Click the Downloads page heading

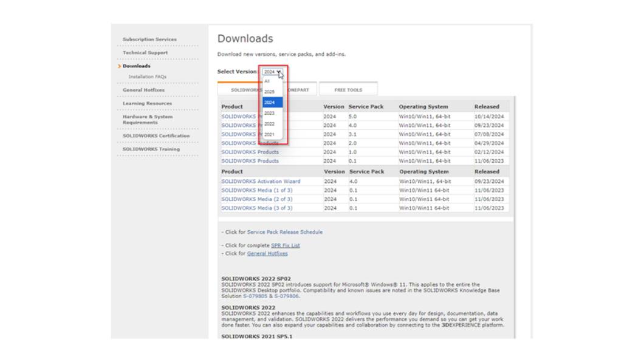coord(245,39)
